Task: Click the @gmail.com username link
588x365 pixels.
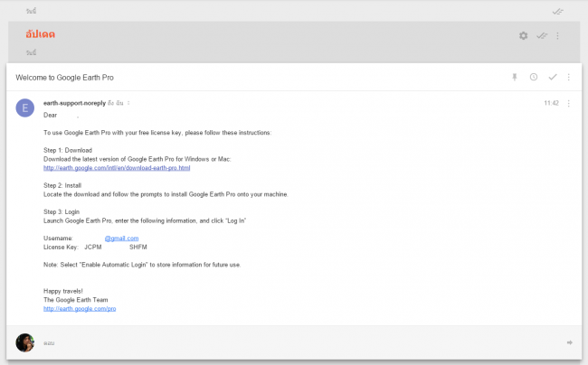Action: (x=121, y=238)
